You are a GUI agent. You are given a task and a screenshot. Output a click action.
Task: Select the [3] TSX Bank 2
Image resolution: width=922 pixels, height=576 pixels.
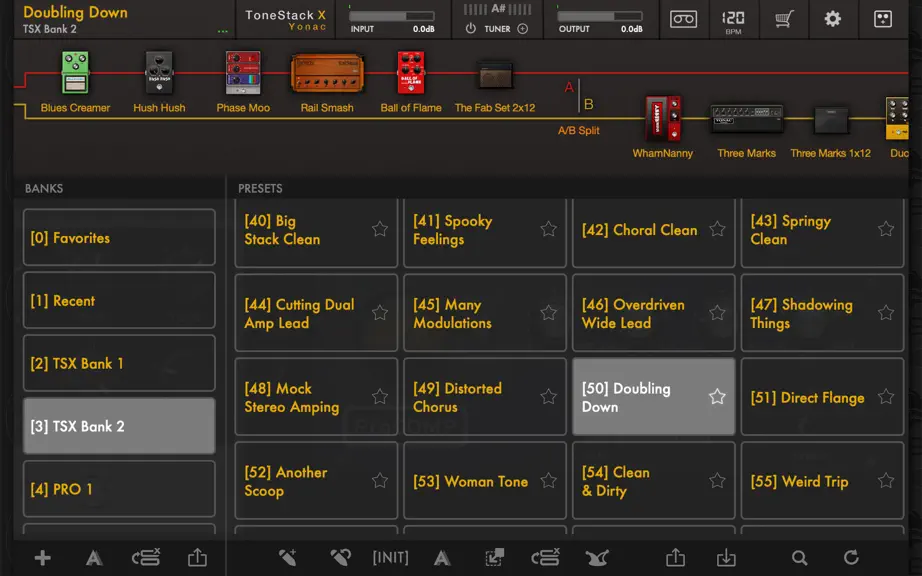(x=119, y=426)
